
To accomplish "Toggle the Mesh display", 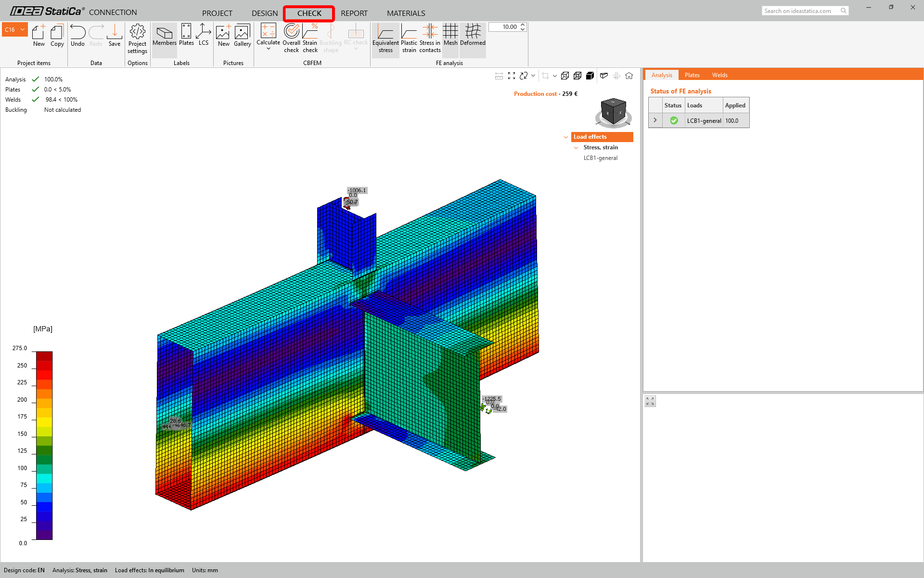I will 450,35.
